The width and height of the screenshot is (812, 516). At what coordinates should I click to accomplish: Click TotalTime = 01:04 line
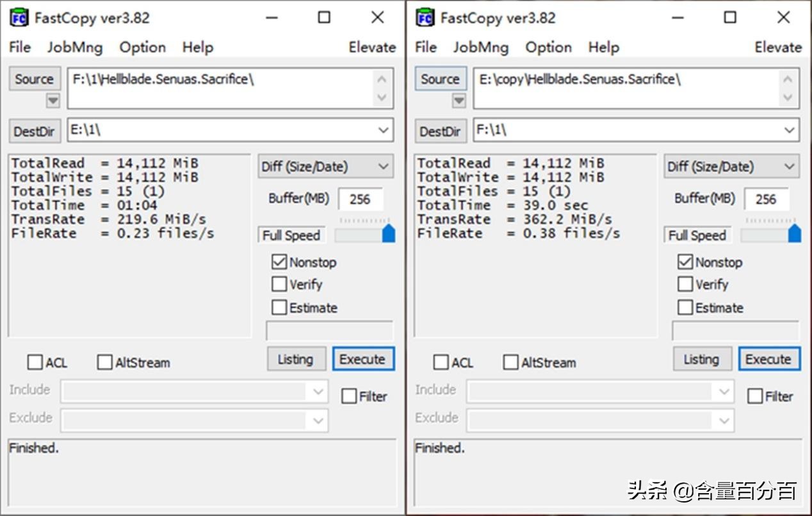[x=84, y=205]
